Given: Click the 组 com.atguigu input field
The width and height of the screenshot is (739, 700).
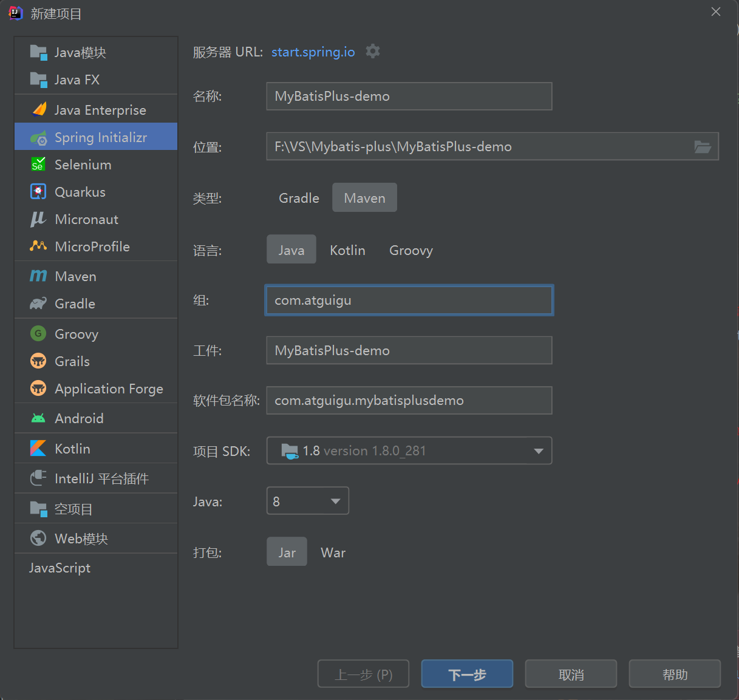Looking at the screenshot, I should [409, 300].
